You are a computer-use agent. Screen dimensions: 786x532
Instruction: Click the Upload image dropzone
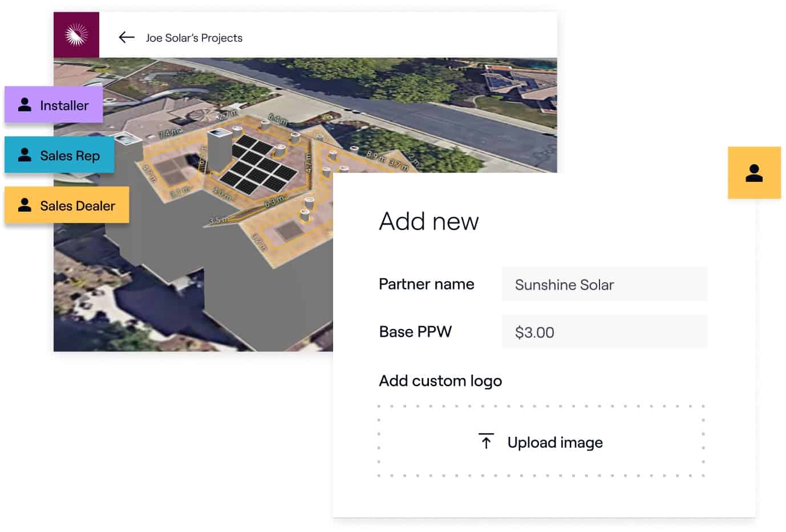tap(542, 440)
